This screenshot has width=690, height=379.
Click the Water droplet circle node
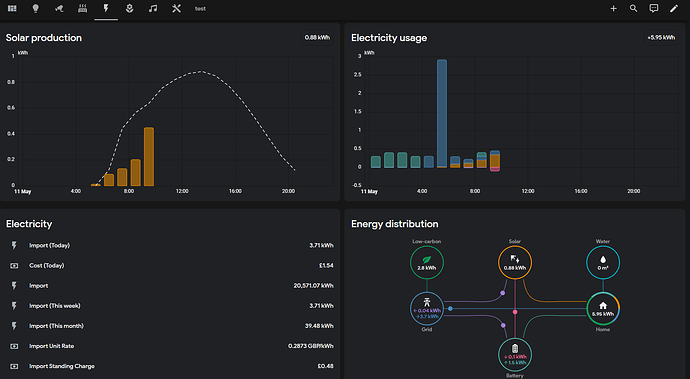coord(603,262)
